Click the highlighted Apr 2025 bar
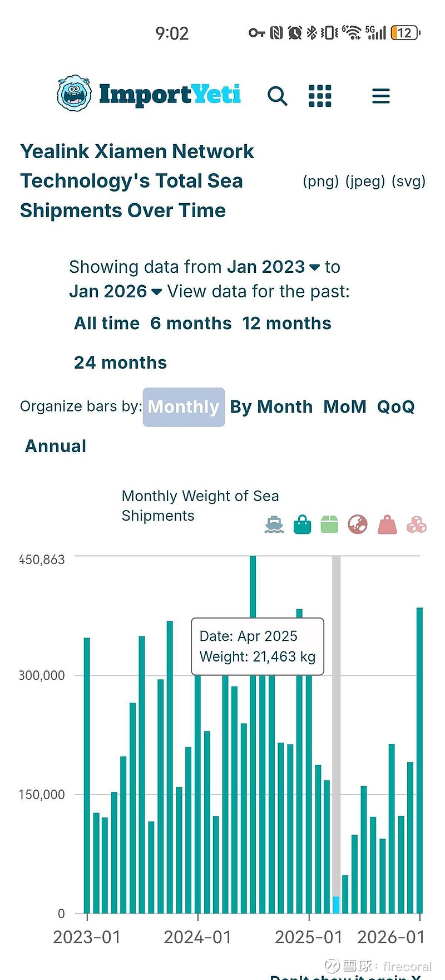This screenshot has width=445, height=980. click(x=336, y=904)
